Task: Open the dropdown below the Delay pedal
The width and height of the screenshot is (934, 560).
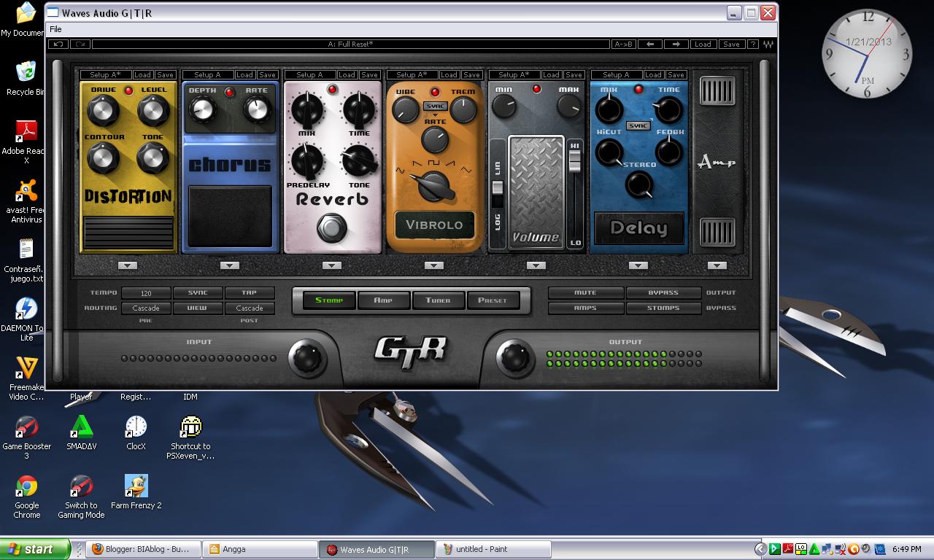Action: [x=638, y=265]
